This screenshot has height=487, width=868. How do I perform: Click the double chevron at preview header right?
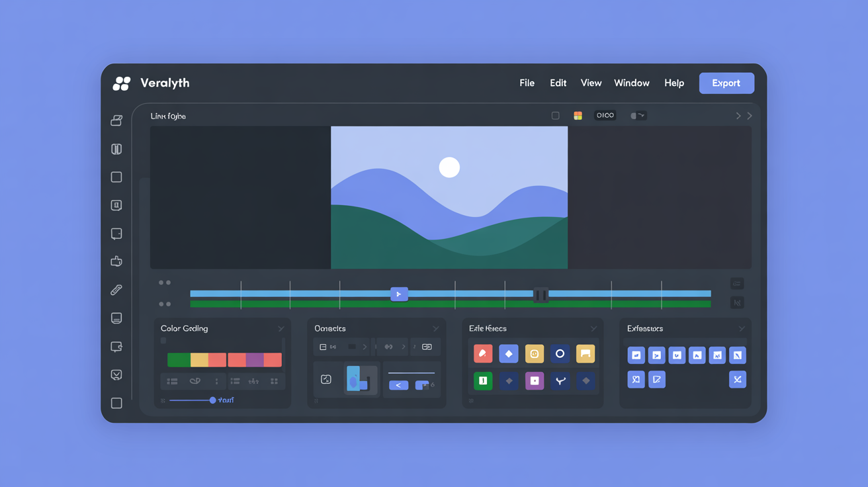coord(744,116)
